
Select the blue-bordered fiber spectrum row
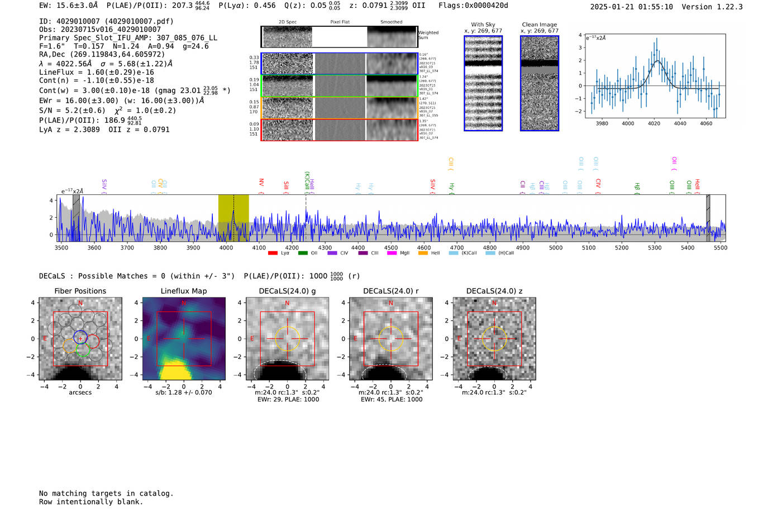coord(339,64)
